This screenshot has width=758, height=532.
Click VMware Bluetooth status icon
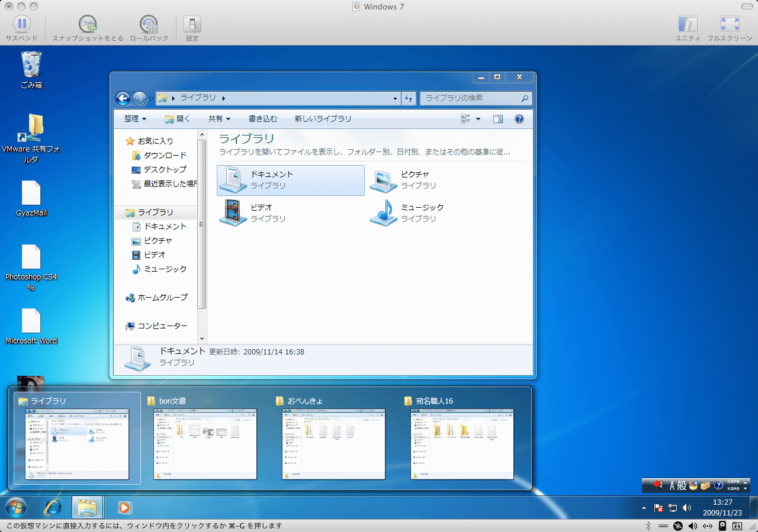tap(648, 525)
